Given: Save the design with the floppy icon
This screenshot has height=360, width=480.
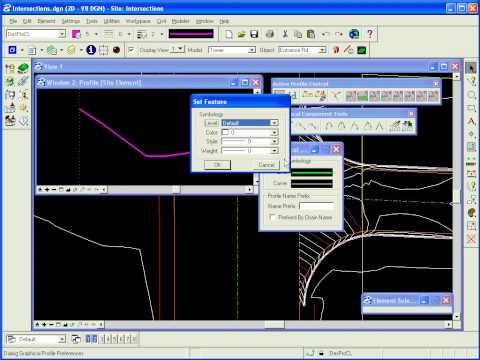Looking at the screenshot, I should click(x=254, y=34).
